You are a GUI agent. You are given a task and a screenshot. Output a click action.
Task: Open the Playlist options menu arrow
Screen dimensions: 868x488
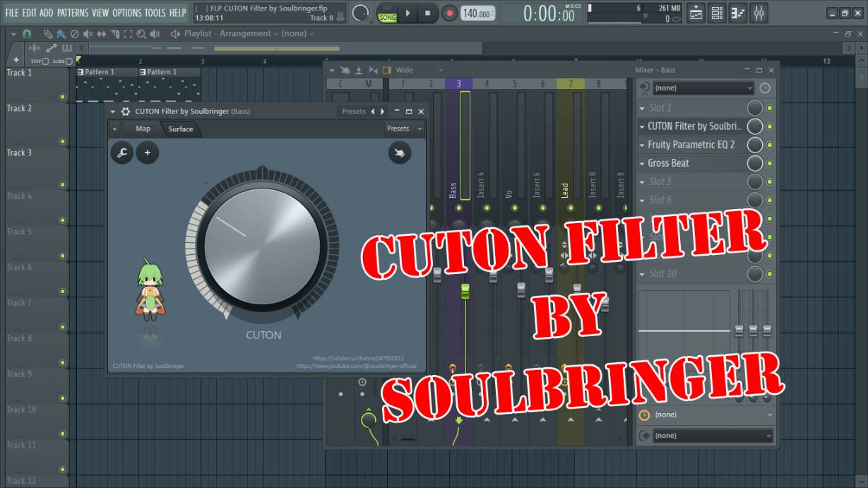pyautogui.click(x=13, y=34)
